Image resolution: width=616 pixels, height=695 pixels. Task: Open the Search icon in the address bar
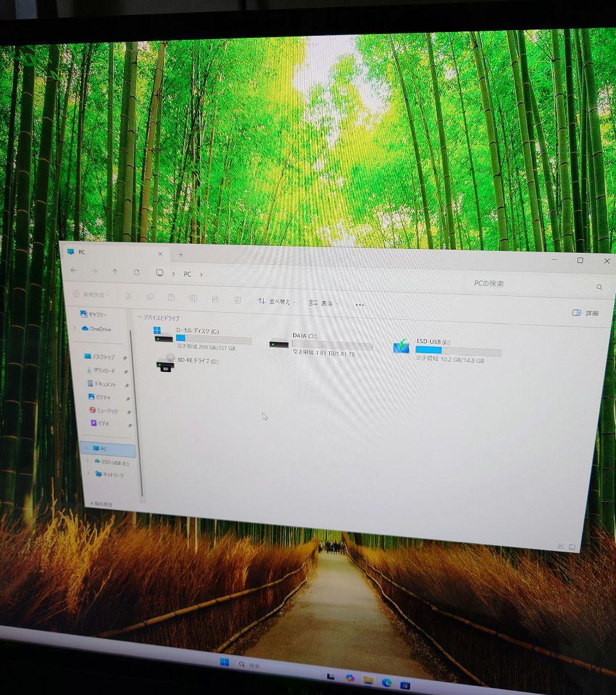(x=599, y=287)
